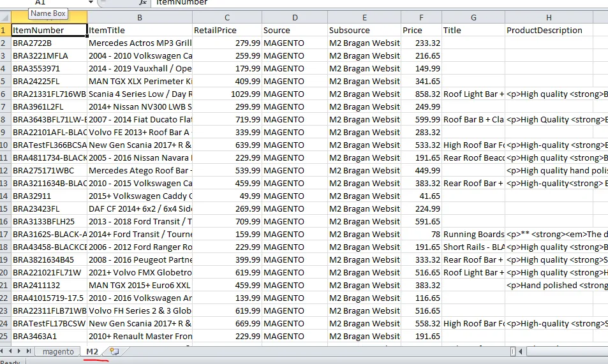
Task: Select column F header
Action: [x=421, y=17]
